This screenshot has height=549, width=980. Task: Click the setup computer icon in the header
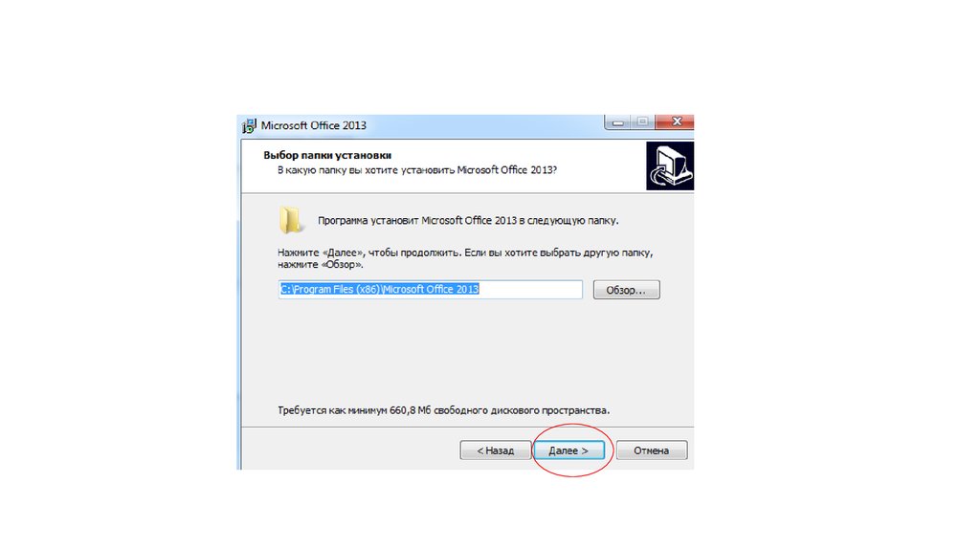click(x=669, y=165)
